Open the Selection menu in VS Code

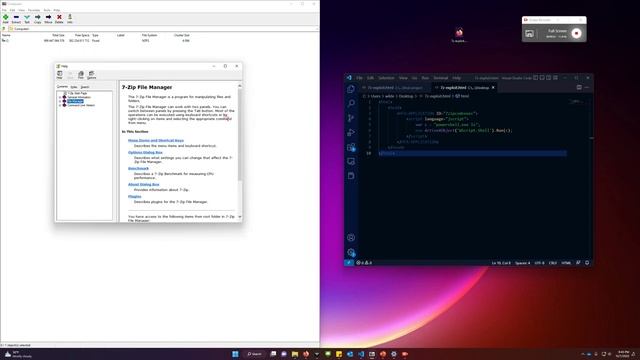(386, 78)
